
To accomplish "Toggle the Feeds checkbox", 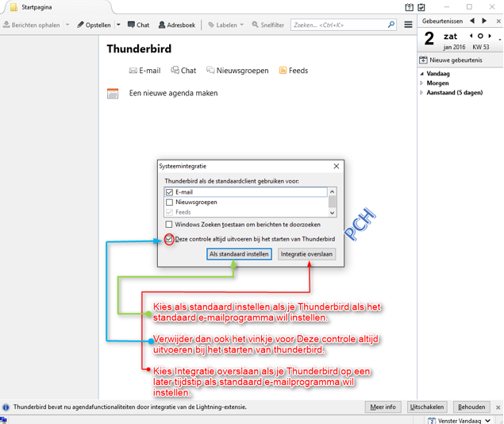I will 169,212.
